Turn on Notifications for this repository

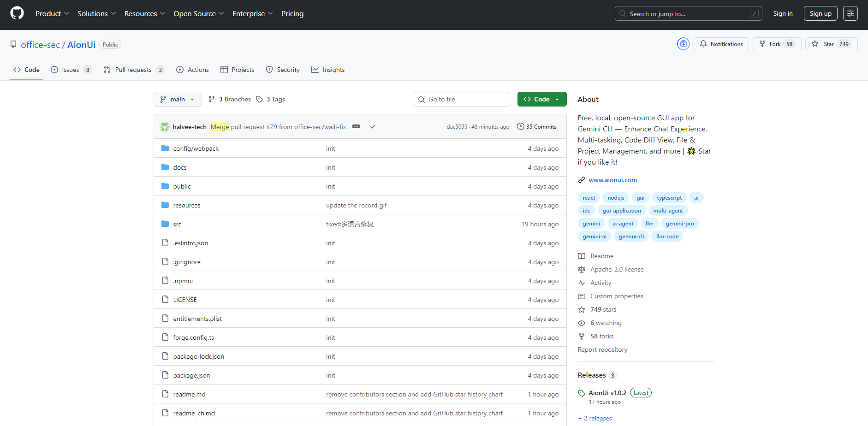point(721,44)
